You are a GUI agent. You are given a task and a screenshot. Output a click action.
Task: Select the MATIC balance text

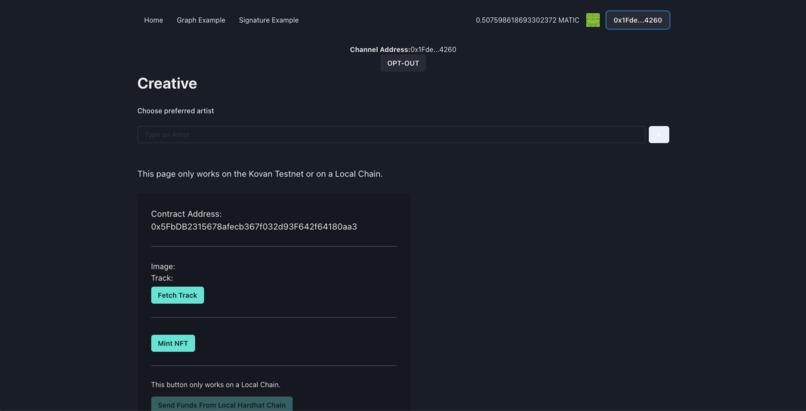click(x=527, y=20)
